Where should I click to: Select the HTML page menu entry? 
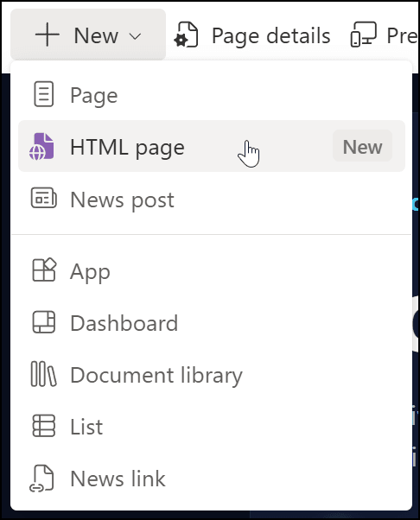(212, 146)
